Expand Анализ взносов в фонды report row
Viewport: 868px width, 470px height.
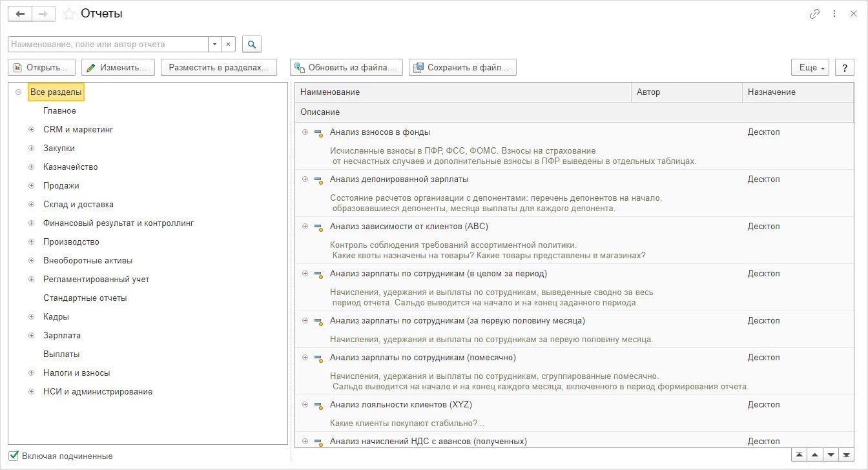click(305, 132)
